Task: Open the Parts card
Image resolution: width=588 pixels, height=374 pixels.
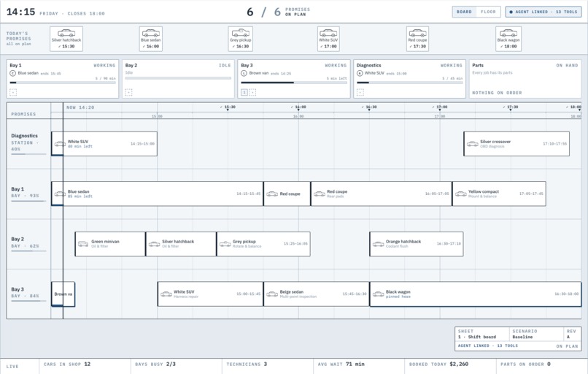Action: tap(525, 79)
